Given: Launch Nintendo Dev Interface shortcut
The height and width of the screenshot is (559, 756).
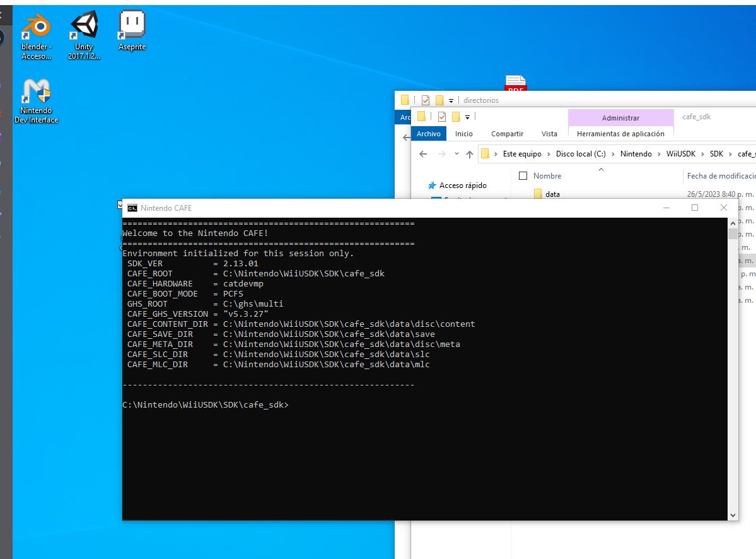Looking at the screenshot, I should pyautogui.click(x=36, y=102).
